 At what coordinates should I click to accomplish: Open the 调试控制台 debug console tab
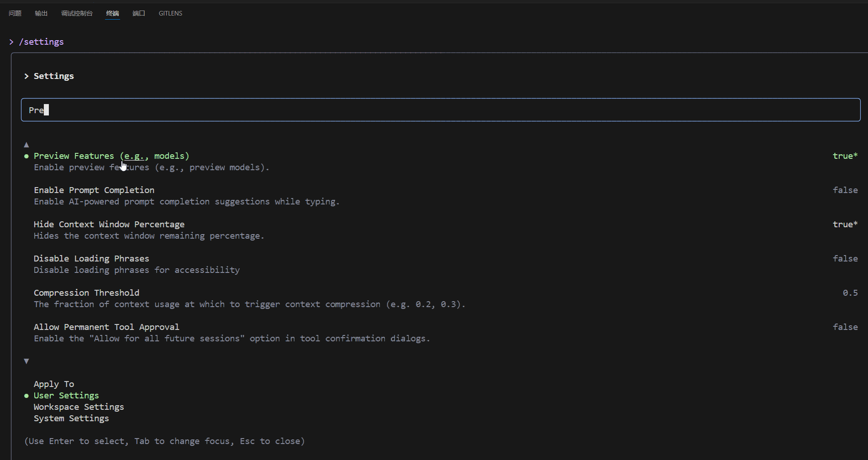tap(77, 13)
